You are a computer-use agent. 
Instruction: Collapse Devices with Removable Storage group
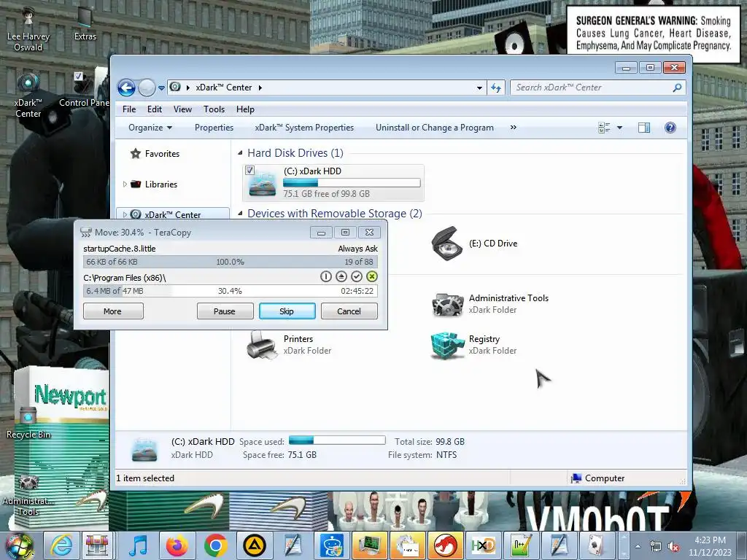[x=240, y=214]
